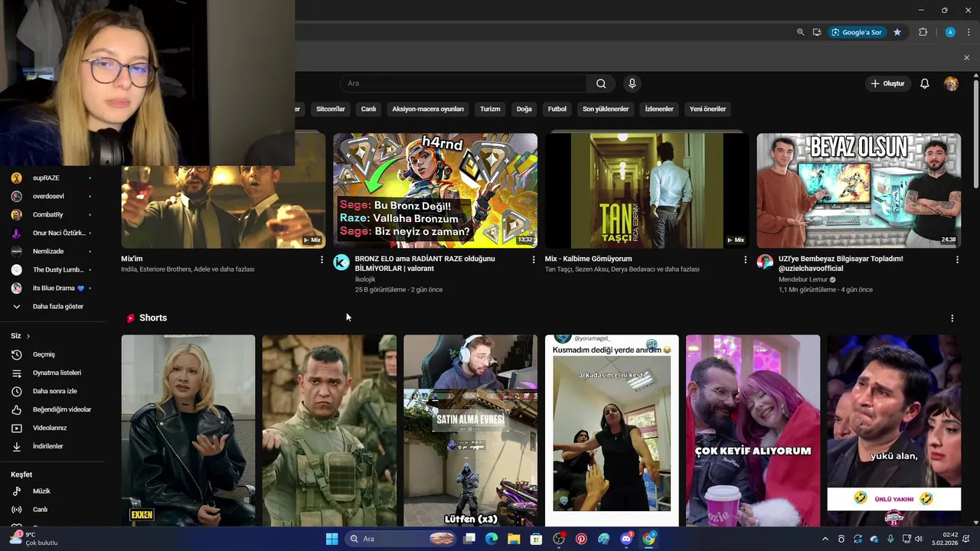Select the İzlenenler filter chip

tap(659, 109)
